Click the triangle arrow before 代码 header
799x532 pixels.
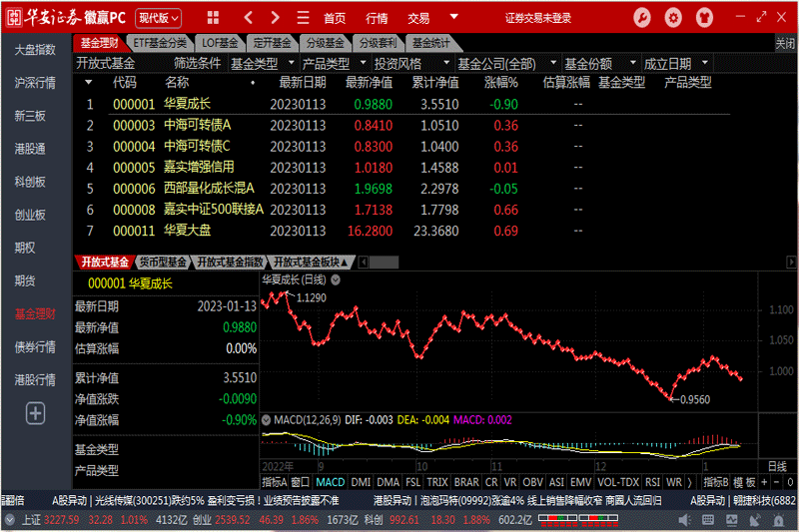(x=89, y=83)
